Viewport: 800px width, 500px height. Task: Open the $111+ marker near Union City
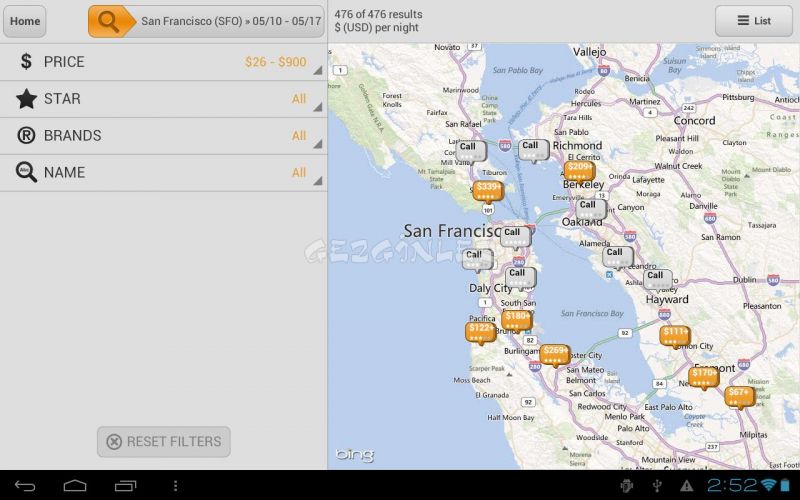click(x=675, y=337)
